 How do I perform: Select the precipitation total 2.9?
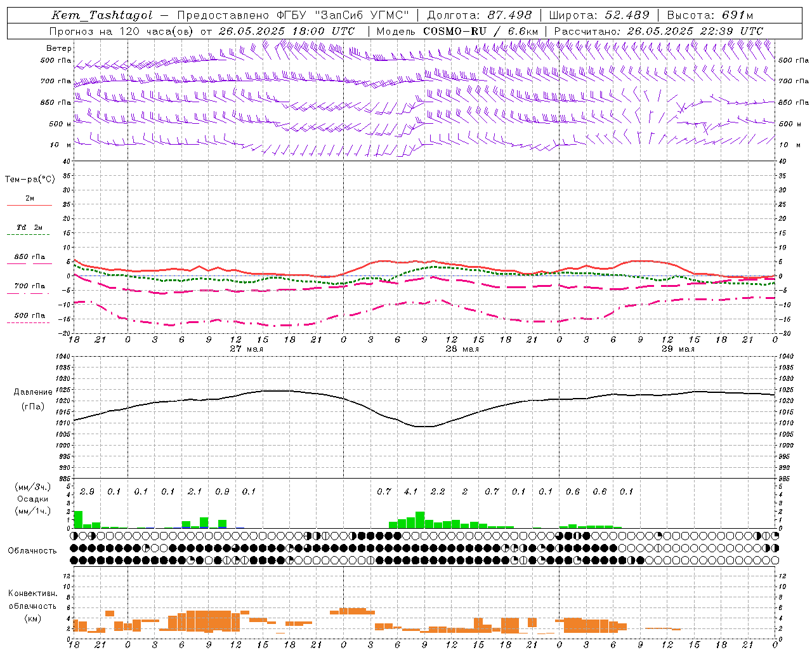coord(87,491)
